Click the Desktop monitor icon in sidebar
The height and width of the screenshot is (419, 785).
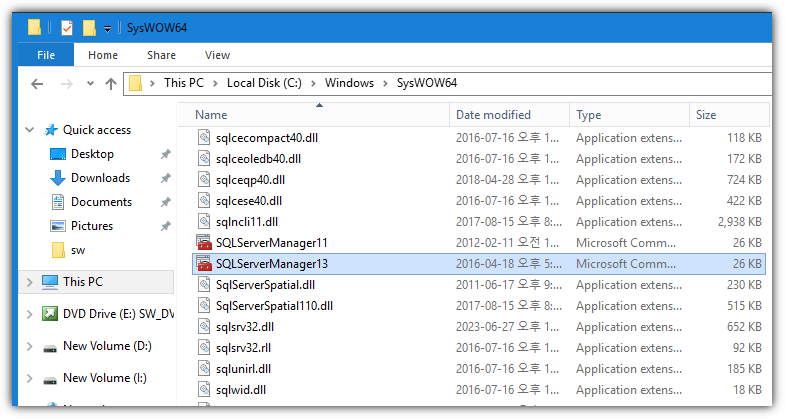58,154
